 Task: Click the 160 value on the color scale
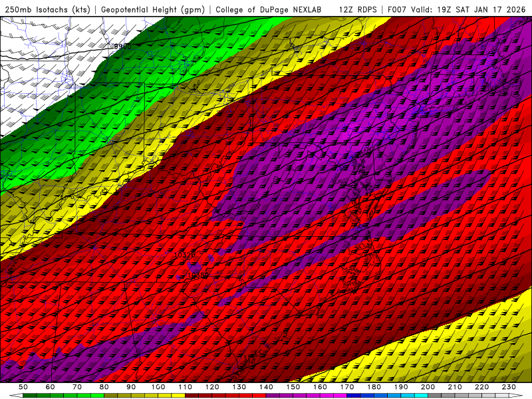click(x=320, y=387)
